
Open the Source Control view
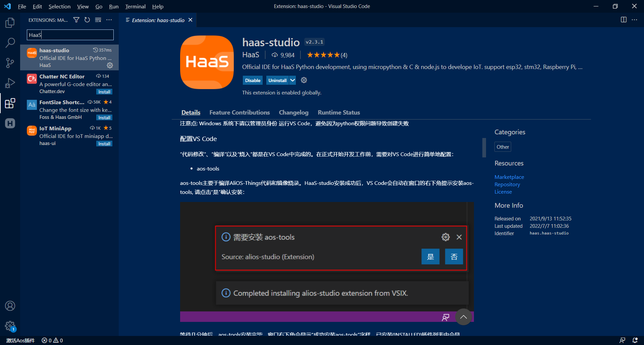[x=10, y=63]
